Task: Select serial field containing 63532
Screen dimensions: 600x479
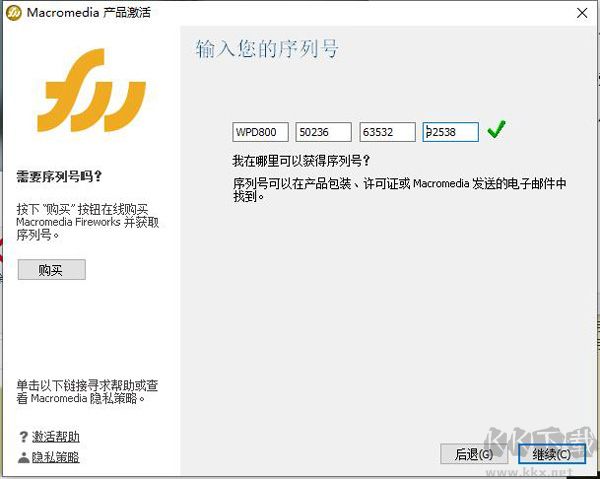Action: pyautogui.click(x=387, y=132)
